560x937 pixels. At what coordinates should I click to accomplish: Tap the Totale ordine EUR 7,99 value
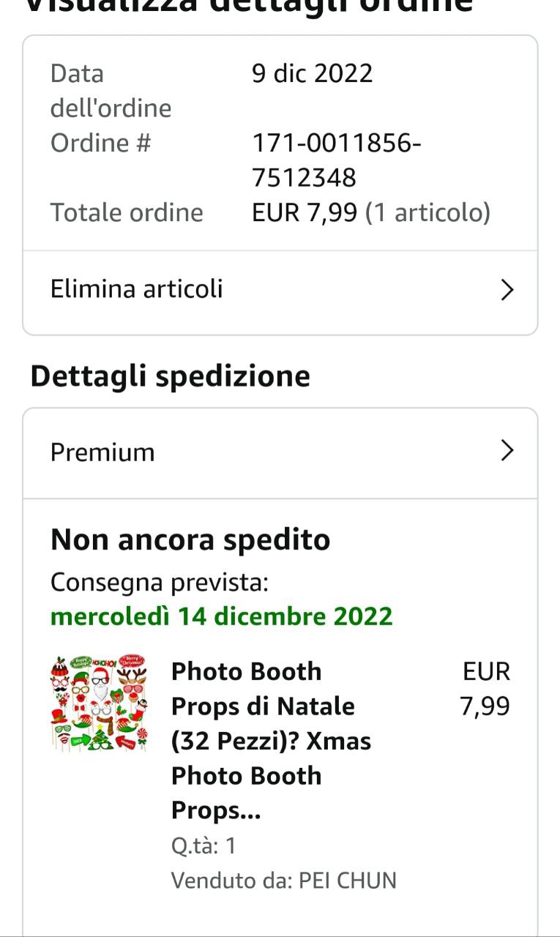[305, 213]
